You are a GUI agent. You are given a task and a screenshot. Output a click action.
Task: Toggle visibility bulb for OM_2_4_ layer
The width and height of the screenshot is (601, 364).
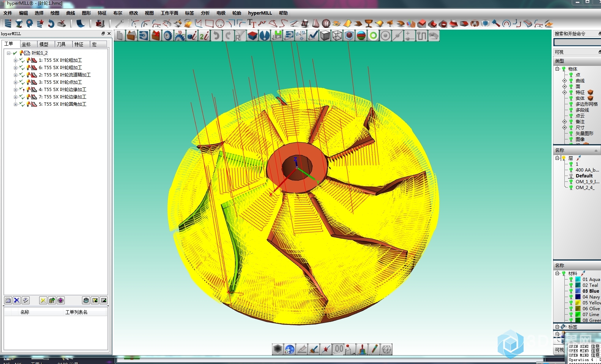click(571, 187)
